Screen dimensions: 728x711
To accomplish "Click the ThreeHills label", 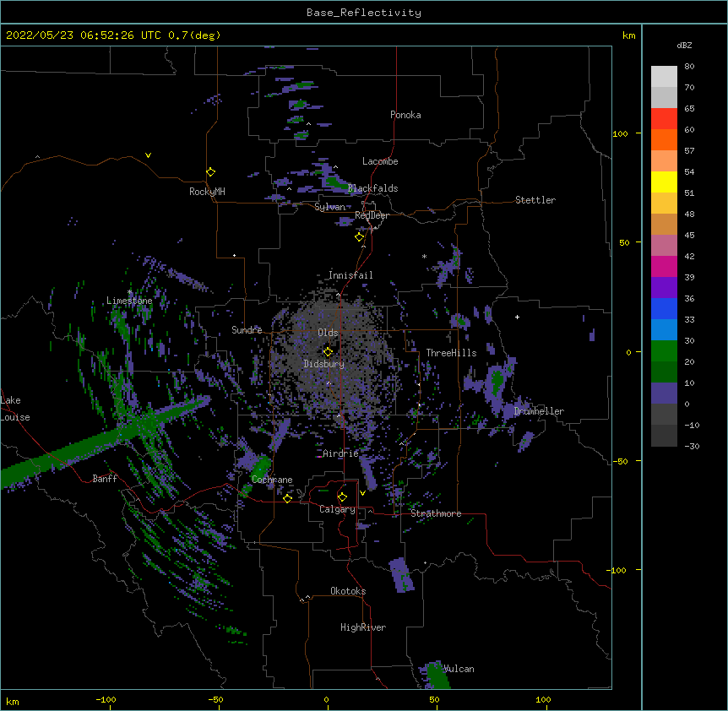I will tap(451, 353).
